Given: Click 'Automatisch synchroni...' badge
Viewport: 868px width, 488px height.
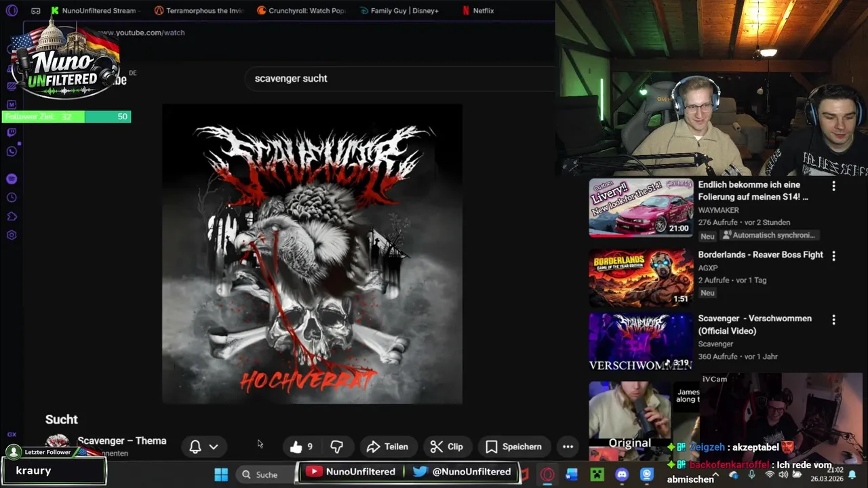Looking at the screenshot, I should point(769,235).
